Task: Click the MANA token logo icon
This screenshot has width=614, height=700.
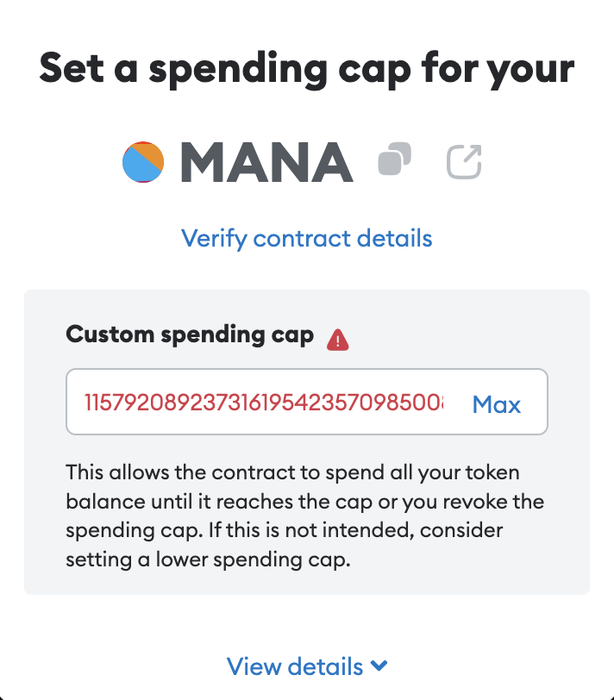Action: point(143,161)
